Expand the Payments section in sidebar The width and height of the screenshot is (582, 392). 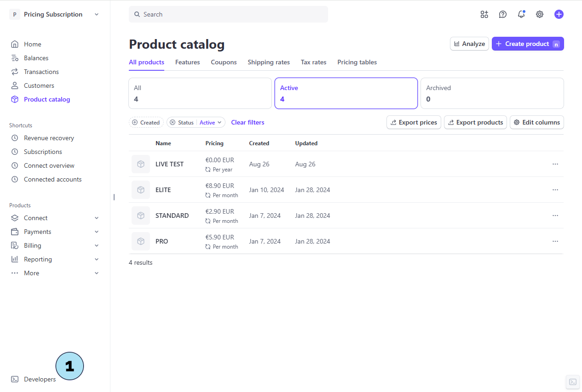pyautogui.click(x=55, y=232)
